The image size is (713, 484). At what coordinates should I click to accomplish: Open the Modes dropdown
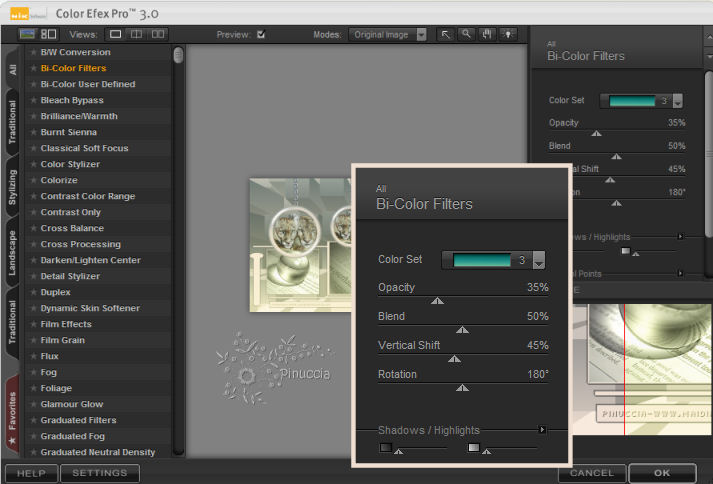click(387, 35)
